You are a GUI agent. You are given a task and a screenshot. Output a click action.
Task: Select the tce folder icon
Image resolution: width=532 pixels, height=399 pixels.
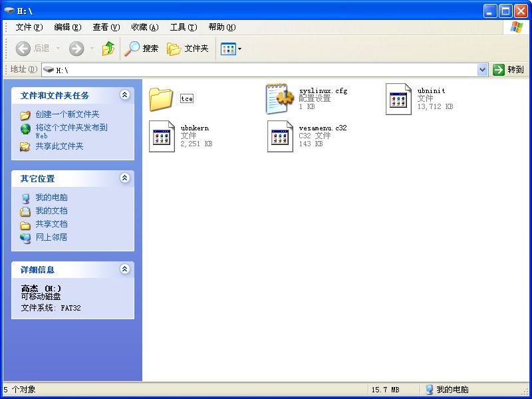coord(161,98)
